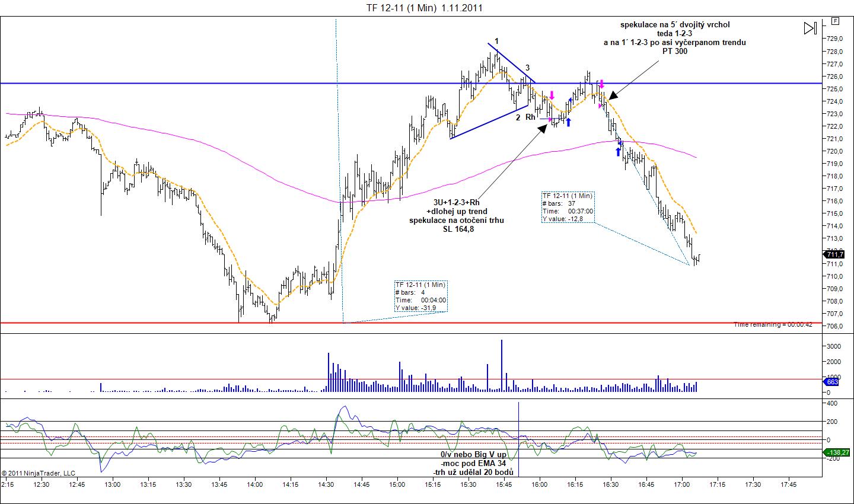Select the 711,7 current price marker
Viewport: 854px width, 504px height.
835,254
